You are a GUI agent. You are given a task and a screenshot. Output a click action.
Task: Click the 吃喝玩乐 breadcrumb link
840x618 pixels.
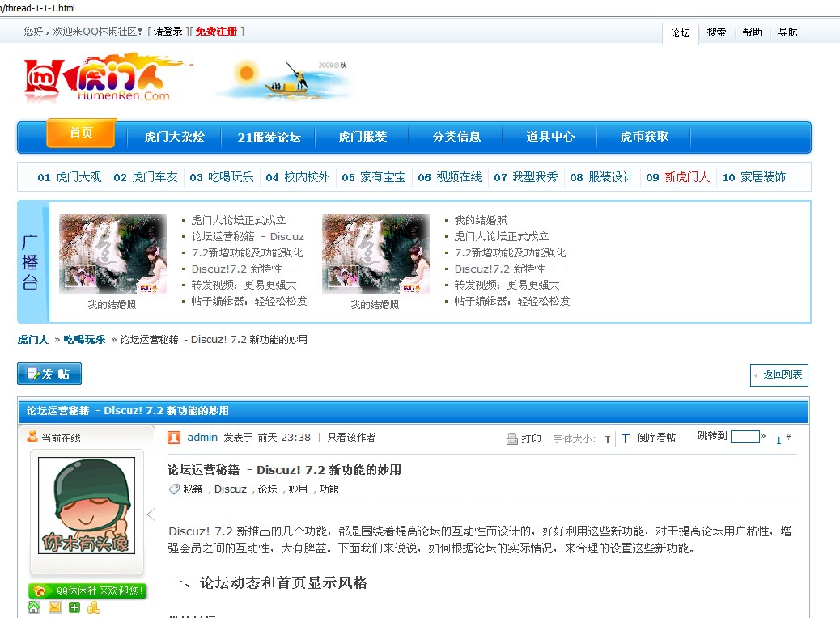coord(85,340)
